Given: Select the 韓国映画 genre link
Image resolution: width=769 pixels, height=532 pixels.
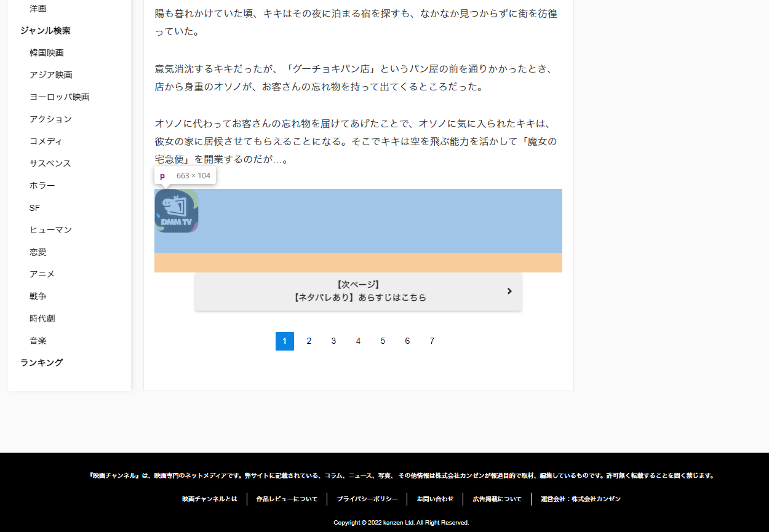Looking at the screenshot, I should 47,52.
